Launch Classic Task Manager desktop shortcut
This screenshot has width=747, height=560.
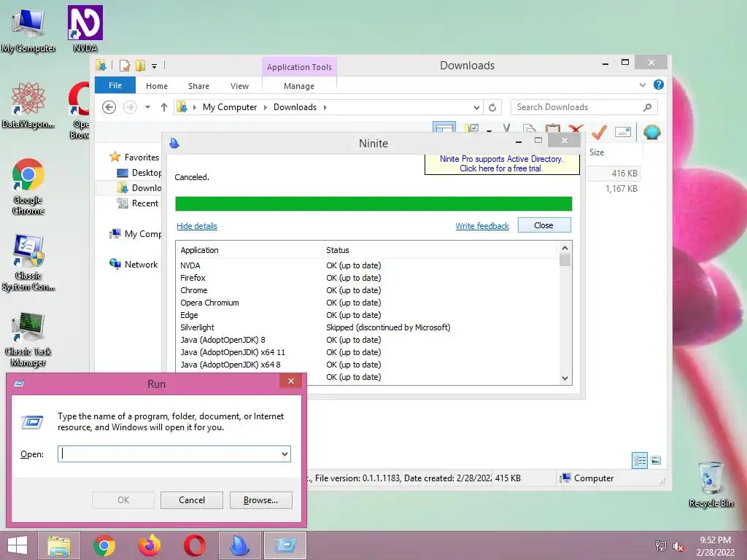click(x=28, y=339)
